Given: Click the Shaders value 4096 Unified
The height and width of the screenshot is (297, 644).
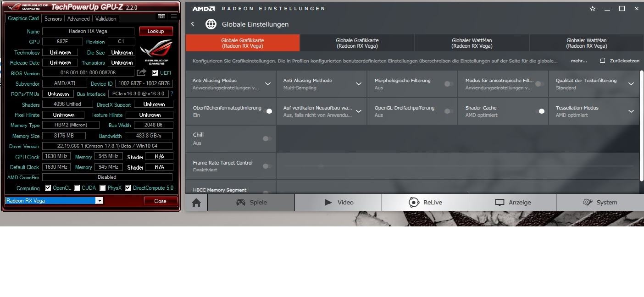Looking at the screenshot, I should 67,104.
